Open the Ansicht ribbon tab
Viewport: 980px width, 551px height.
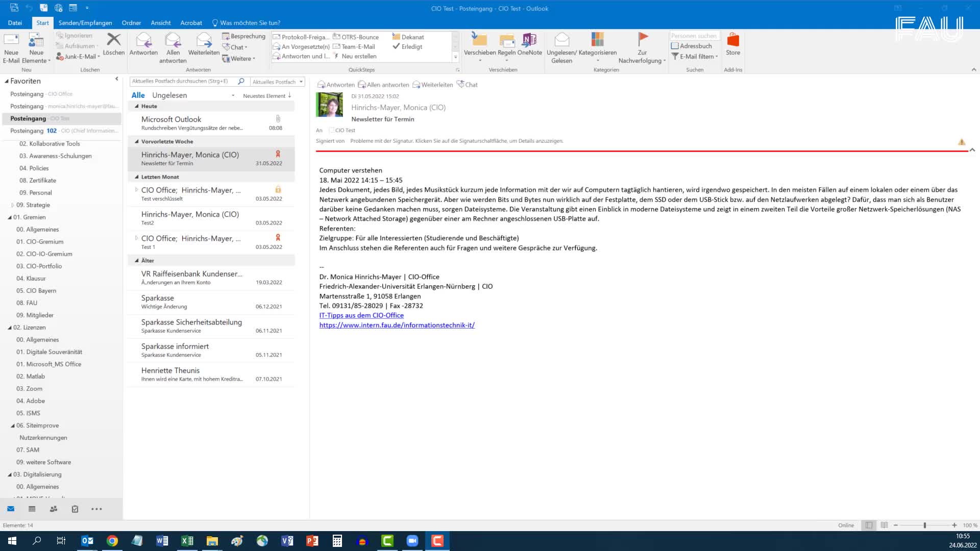point(160,23)
